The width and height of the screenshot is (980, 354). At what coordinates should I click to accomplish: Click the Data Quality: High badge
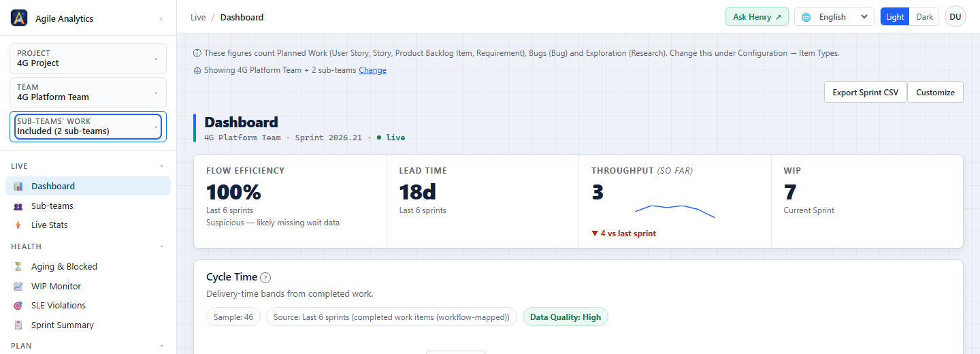point(566,317)
